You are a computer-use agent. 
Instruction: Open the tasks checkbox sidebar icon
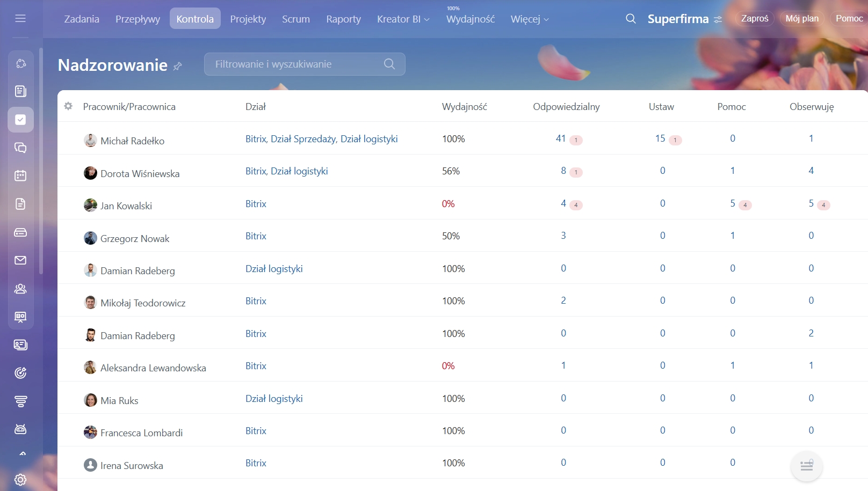point(20,120)
